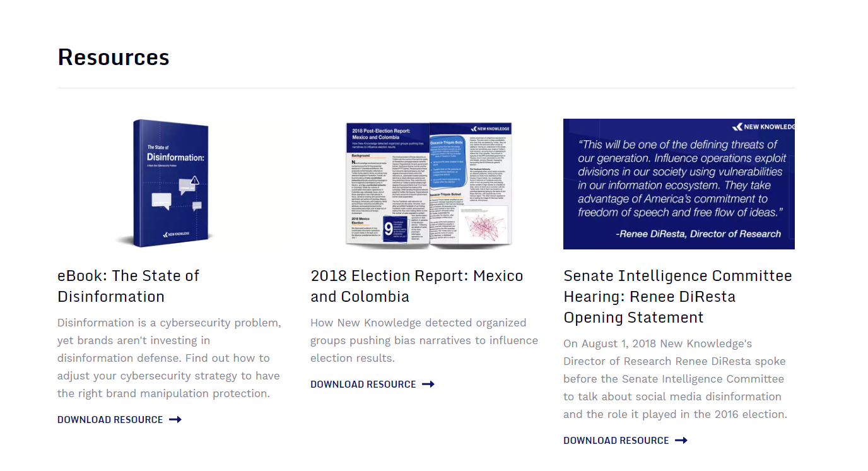The image size is (868, 471).
Task: Select the description 'How New Knowledge detected organized groups'
Action: pyautogui.click(x=424, y=340)
